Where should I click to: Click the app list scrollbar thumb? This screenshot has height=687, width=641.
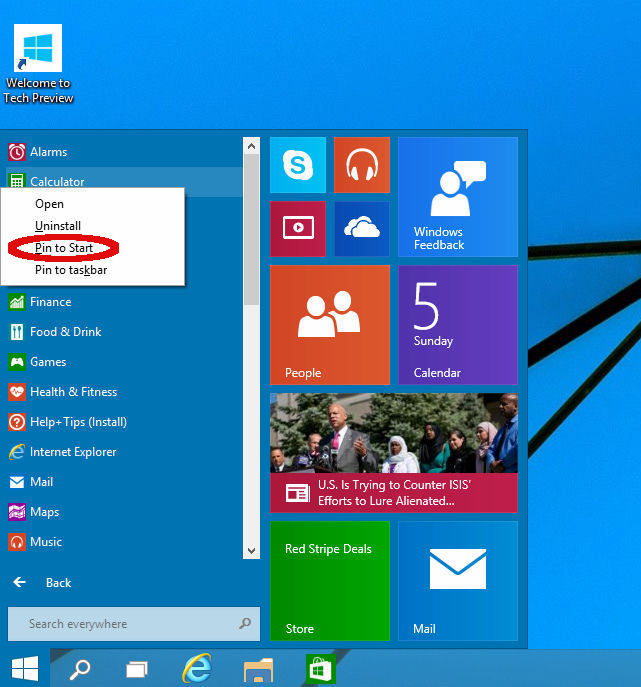(x=251, y=229)
